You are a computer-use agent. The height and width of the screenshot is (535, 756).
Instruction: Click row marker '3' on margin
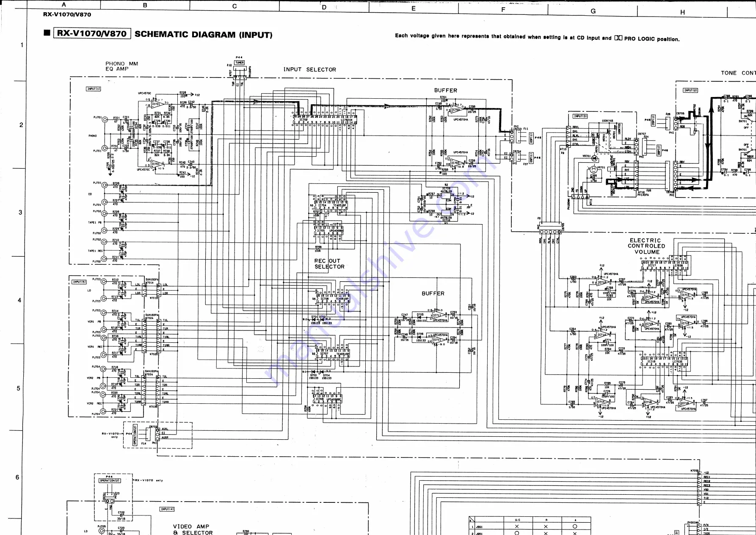coord(20,213)
